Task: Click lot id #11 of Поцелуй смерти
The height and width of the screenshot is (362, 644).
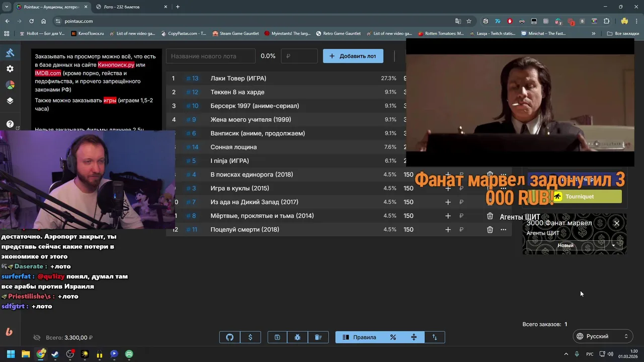Action: (x=192, y=230)
